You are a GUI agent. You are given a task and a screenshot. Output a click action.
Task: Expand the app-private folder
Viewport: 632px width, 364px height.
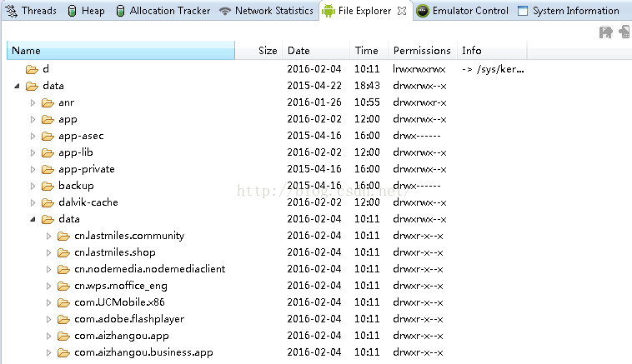click(x=33, y=169)
